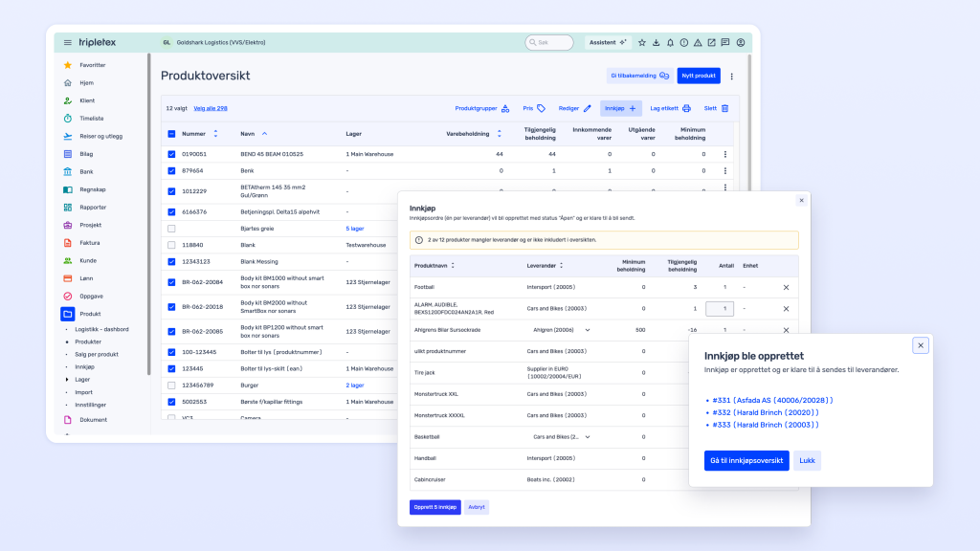Remove the Football row with its X icon
980x551 pixels.
pyautogui.click(x=786, y=287)
